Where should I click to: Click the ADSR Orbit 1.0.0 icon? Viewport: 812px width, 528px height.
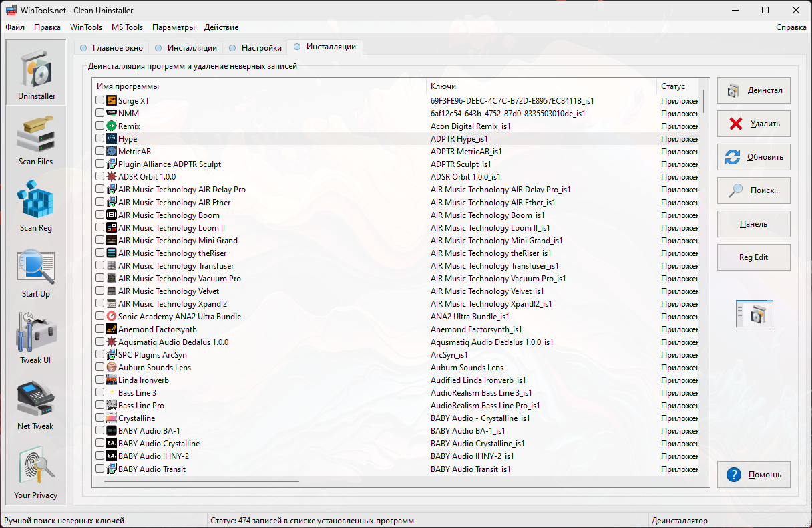(112, 176)
